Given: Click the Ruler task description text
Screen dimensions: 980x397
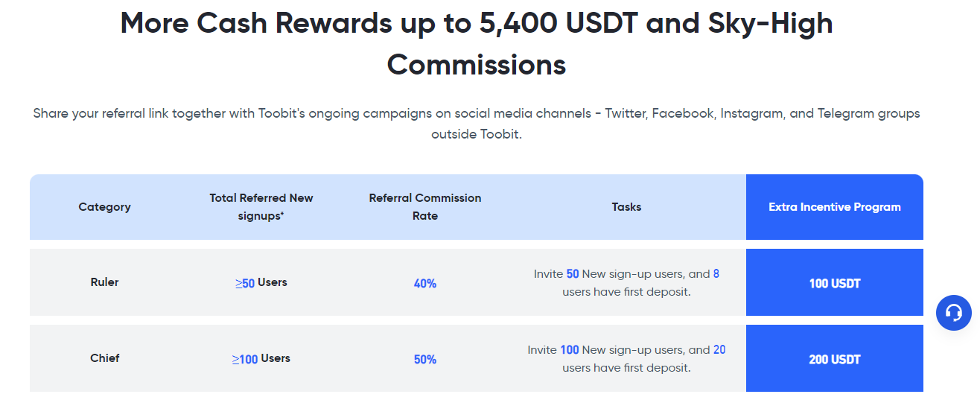Looking at the screenshot, I should (626, 283).
